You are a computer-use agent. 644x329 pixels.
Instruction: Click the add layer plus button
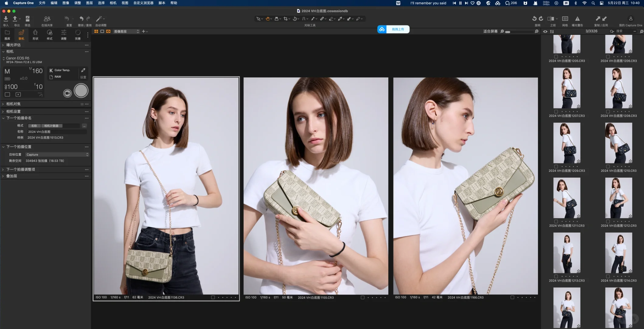coord(144,31)
